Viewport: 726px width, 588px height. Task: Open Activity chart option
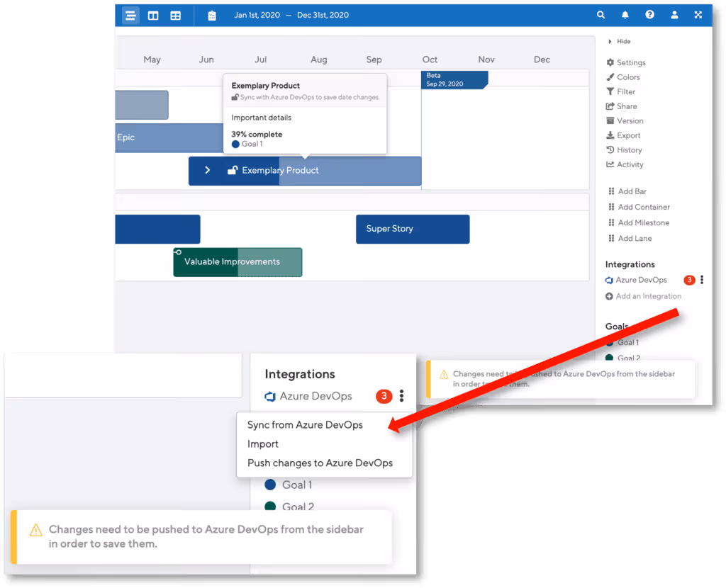625,164
